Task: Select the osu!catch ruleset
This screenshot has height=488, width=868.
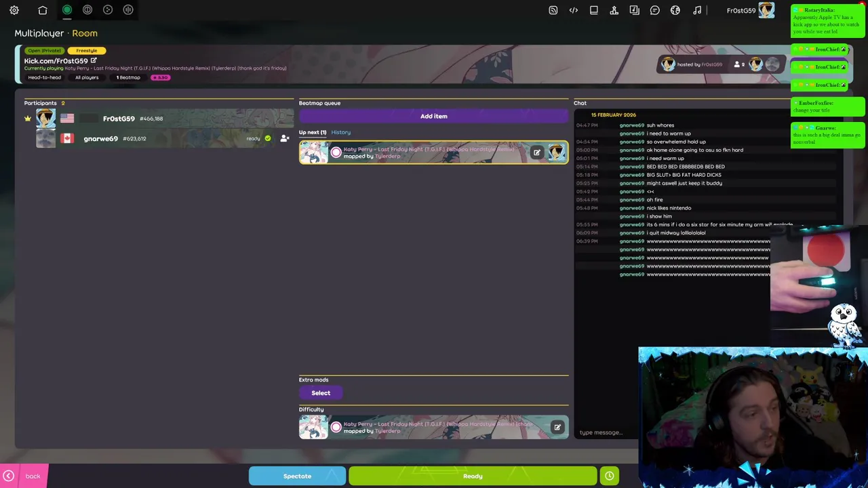Action: pyautogui.click(x=108, y=9)
